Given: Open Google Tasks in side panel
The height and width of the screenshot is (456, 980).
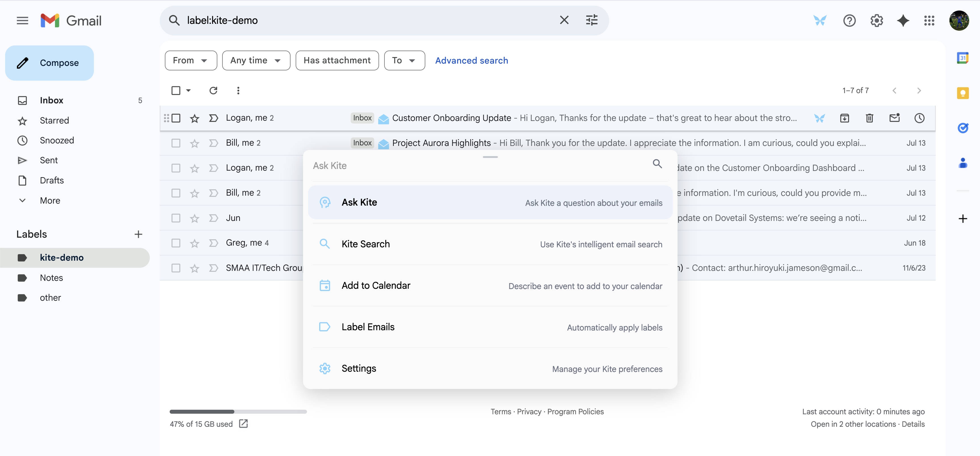Looking at the screenshot, I should (962, 128).
